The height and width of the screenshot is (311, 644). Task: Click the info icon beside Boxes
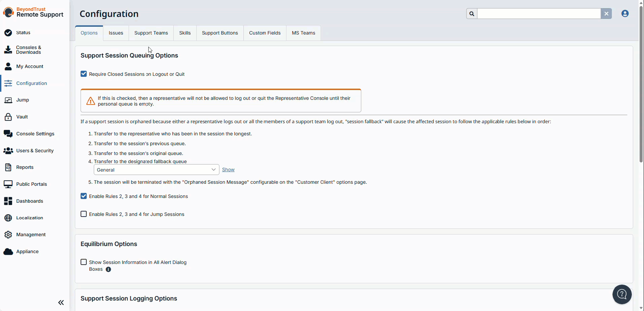pyautogui.click(x=108, y=269)
